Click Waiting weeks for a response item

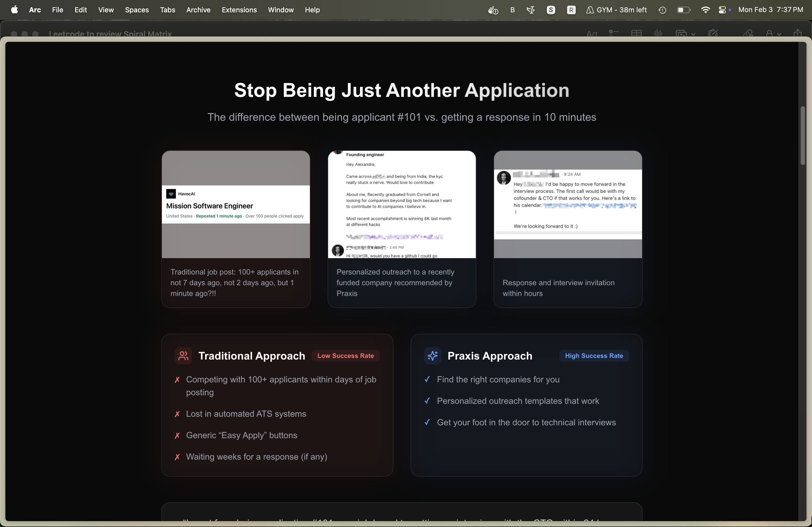[256, 456]
